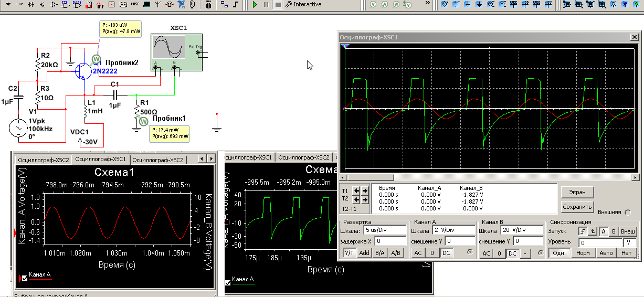Click the Stop simulation square button
Image resolution: width=644 pixels, height=297 pixels.
[x=278, y=5]
